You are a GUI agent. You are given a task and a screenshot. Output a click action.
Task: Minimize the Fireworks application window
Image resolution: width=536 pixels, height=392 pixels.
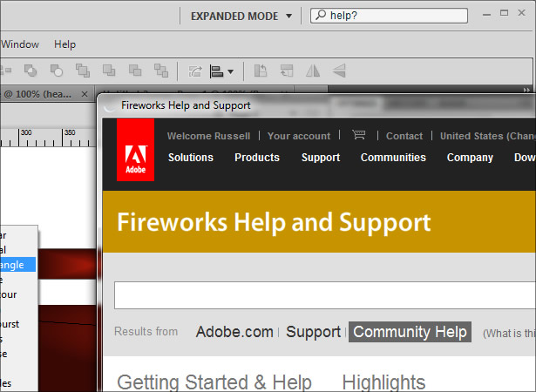point(487,14)
